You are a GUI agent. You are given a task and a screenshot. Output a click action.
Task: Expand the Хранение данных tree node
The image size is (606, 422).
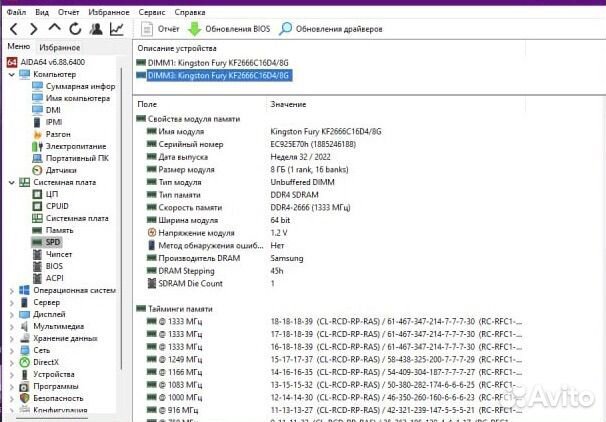click(x=12, y=339)
